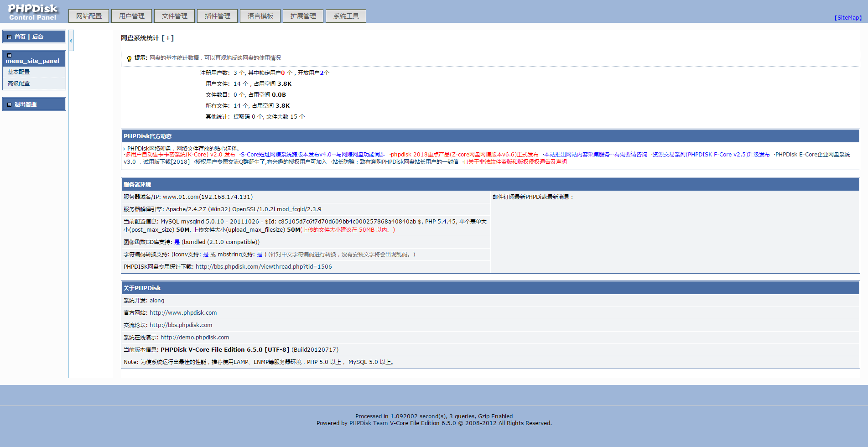Click the V-Core File Edition 6.5.0 version text

pyautogui.click(x=225, y=350)
